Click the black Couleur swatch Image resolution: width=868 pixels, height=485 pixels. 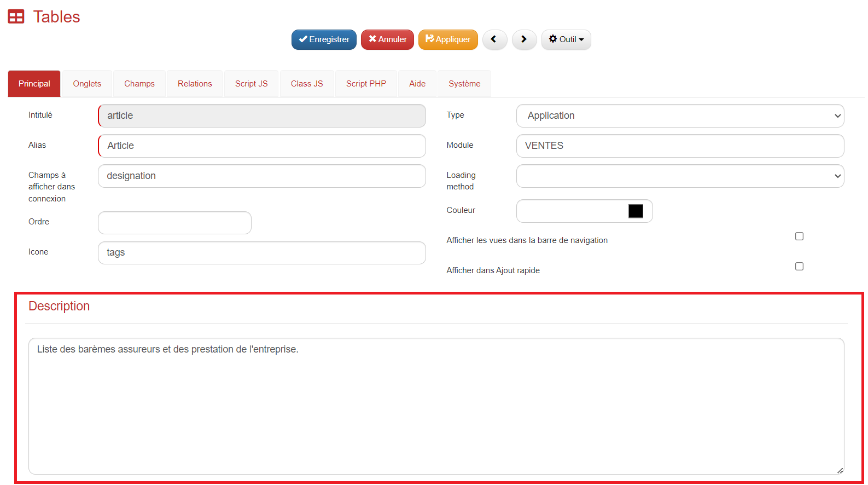[636, 211]
